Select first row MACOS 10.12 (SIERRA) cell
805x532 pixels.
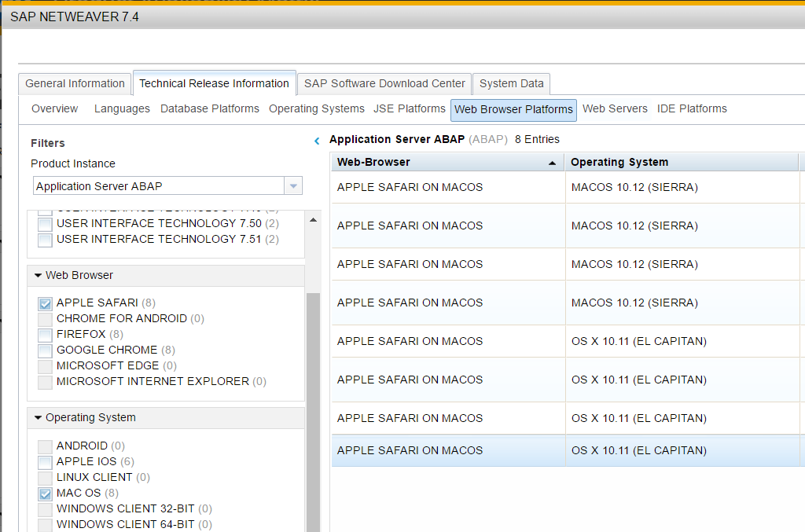pos(682,187)
